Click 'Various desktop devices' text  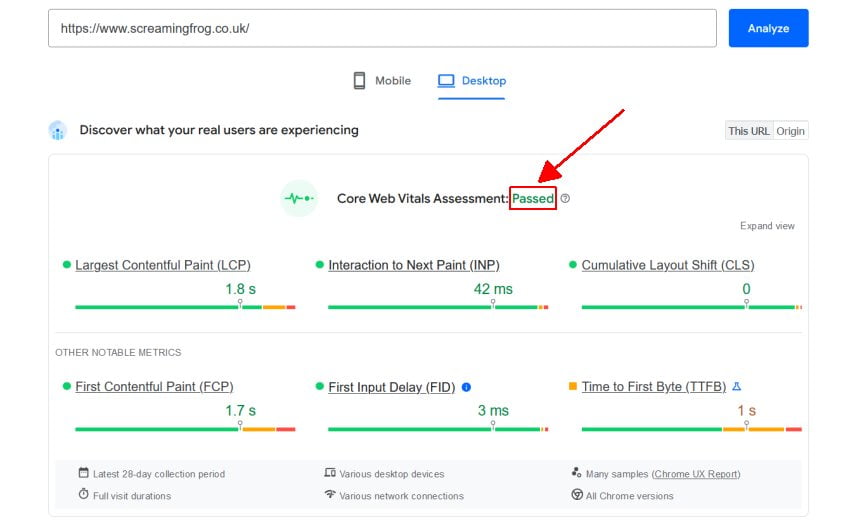[392, 474]
